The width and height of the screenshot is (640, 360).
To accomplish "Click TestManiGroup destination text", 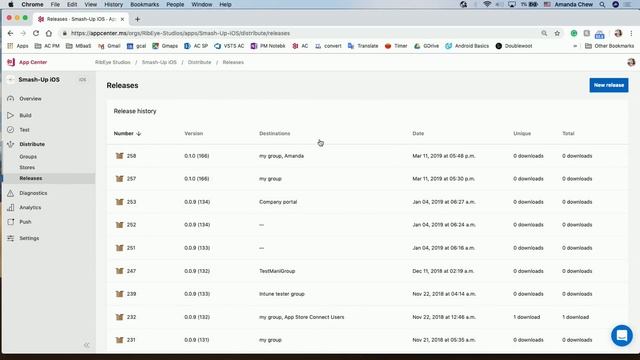I will point(277,271).
